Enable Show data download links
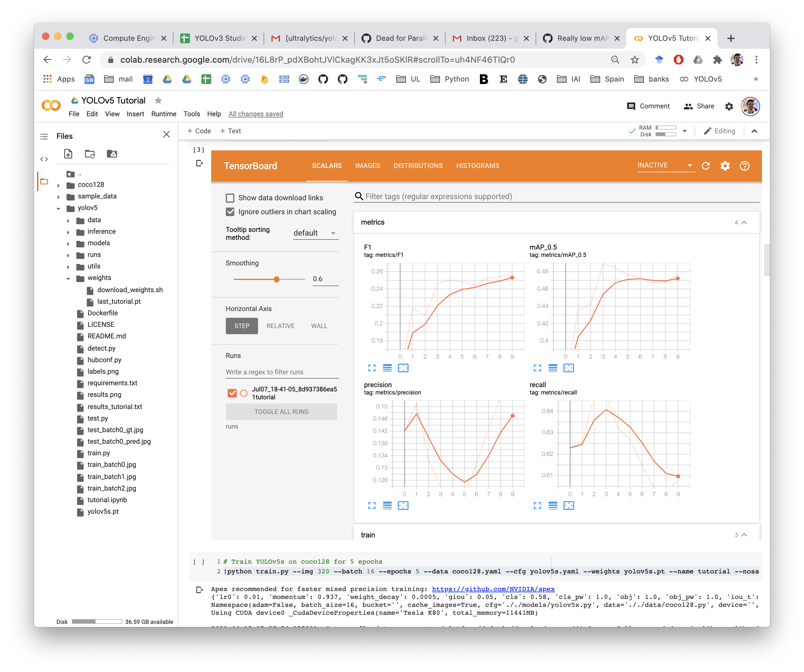 tap(230, 198)
